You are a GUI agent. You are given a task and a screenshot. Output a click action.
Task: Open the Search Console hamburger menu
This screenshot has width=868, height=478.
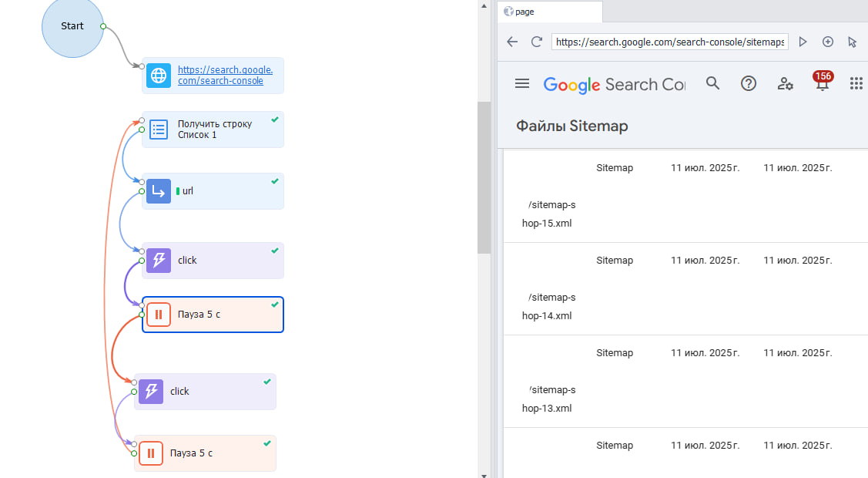[x=522, y=83]
